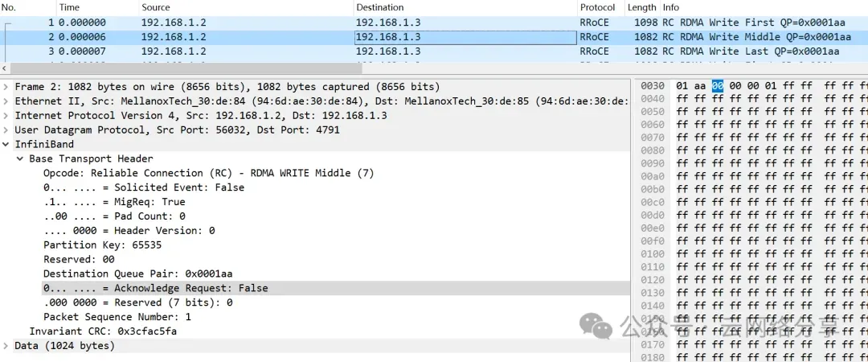
Task: Expand the Frame 2 tree node
Action: click(6, 87)
